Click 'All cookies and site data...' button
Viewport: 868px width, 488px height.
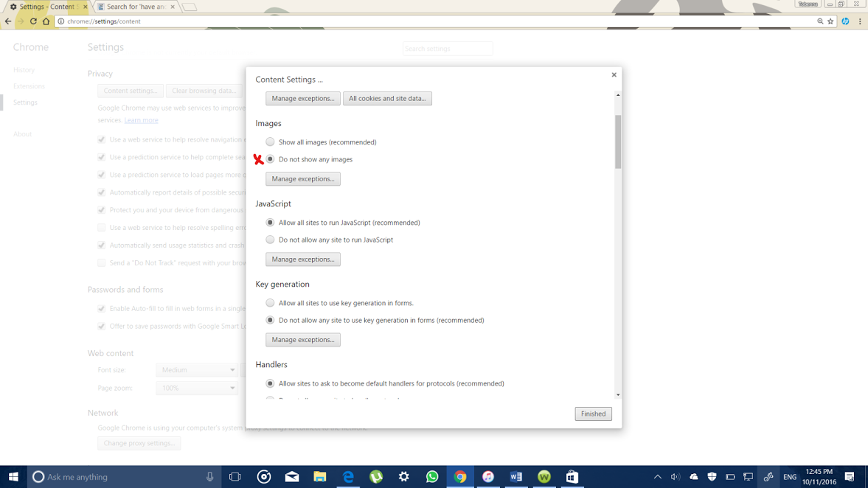click(x=387, y=99)
